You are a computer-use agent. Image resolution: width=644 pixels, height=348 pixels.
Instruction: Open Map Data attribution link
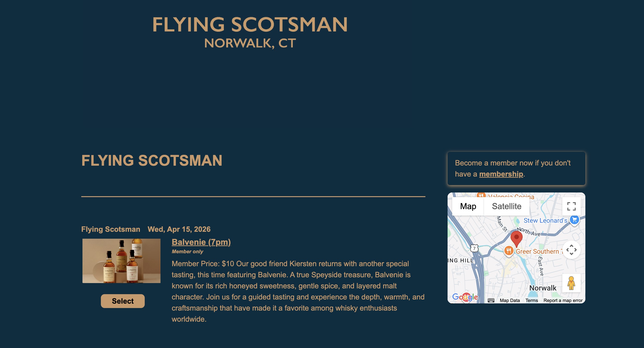pos(510,300)
